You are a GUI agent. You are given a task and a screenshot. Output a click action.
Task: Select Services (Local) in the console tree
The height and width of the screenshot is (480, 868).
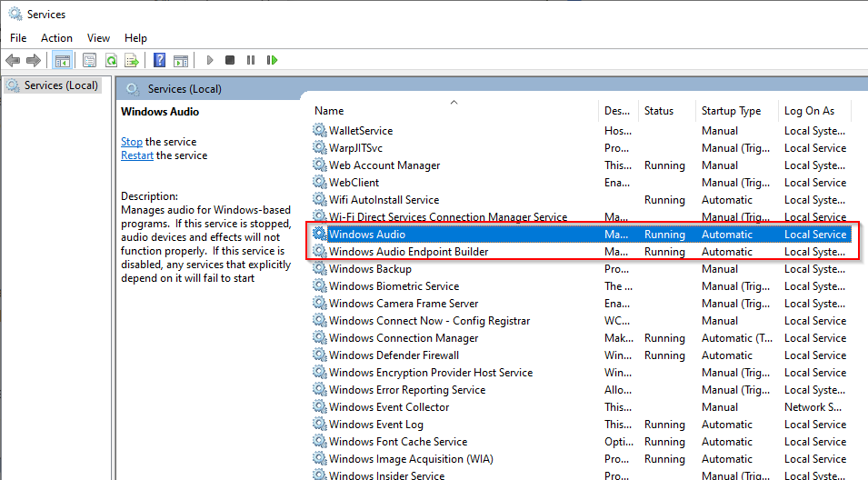point(61,85)
